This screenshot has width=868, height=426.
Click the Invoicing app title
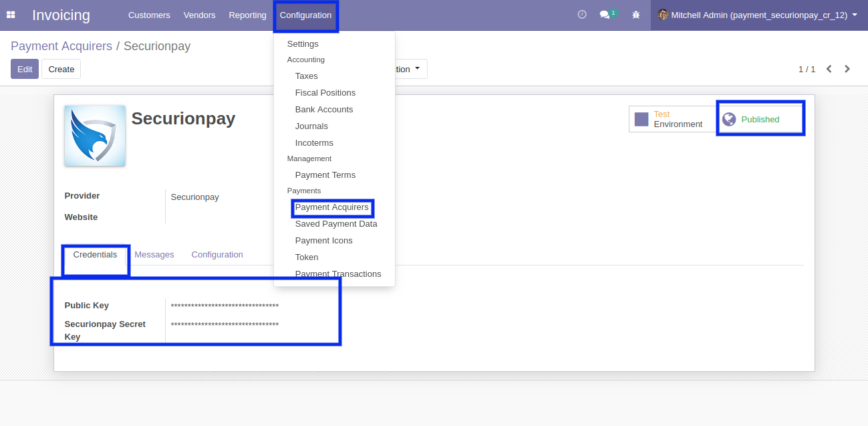click(61, 15)
